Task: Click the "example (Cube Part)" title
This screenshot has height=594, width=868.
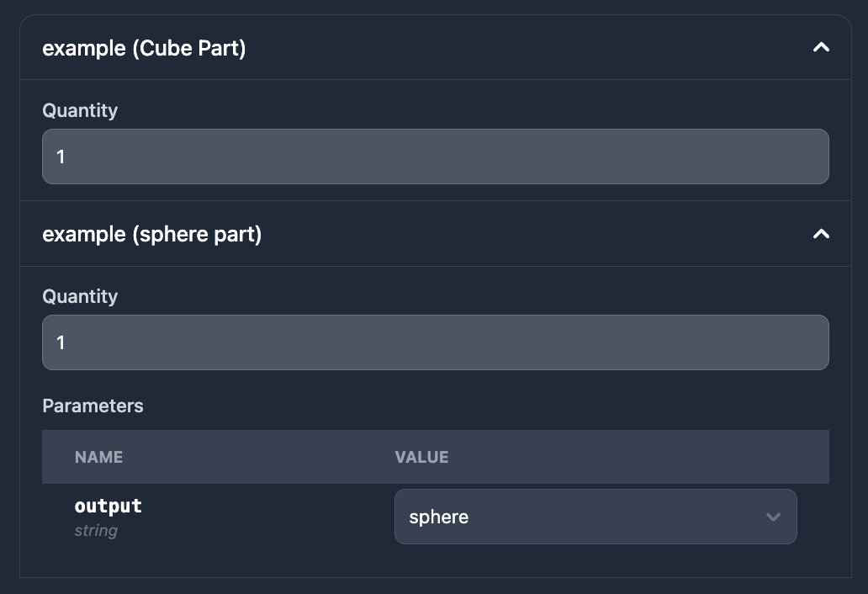Action: tap(144, 48)
